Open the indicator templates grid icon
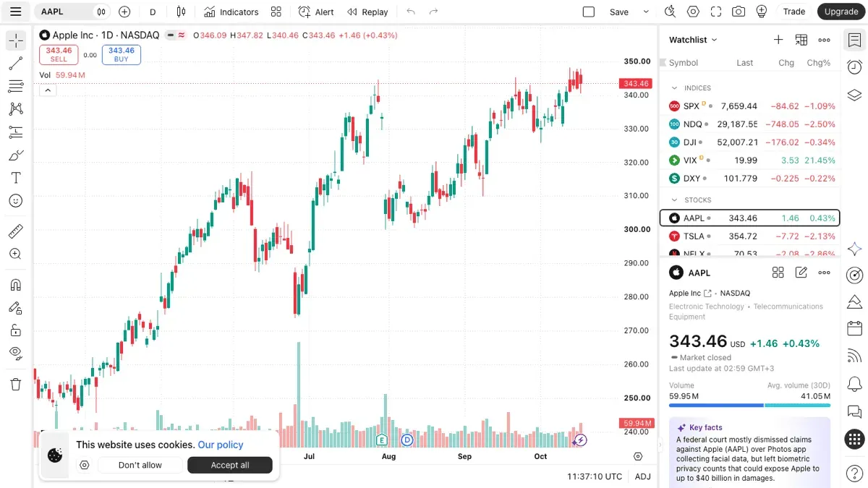The image size is (868, 488). [x=276, y=12]
